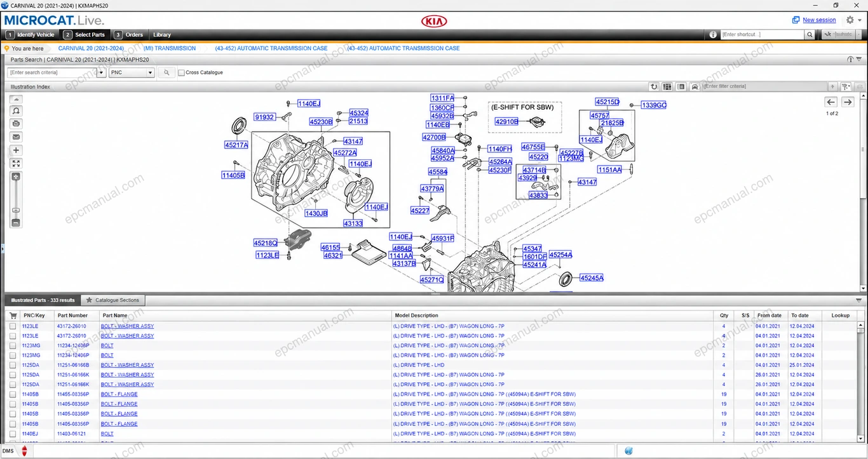Select callout 45217A in the diagram
The height and width of the screenshot is (459, 868).
point(236,145)
